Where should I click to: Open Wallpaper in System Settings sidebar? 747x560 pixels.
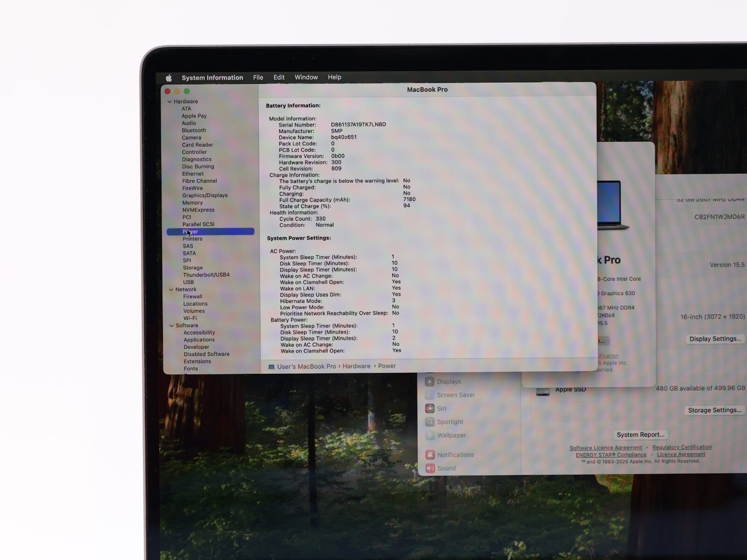[x=451, y=435]
